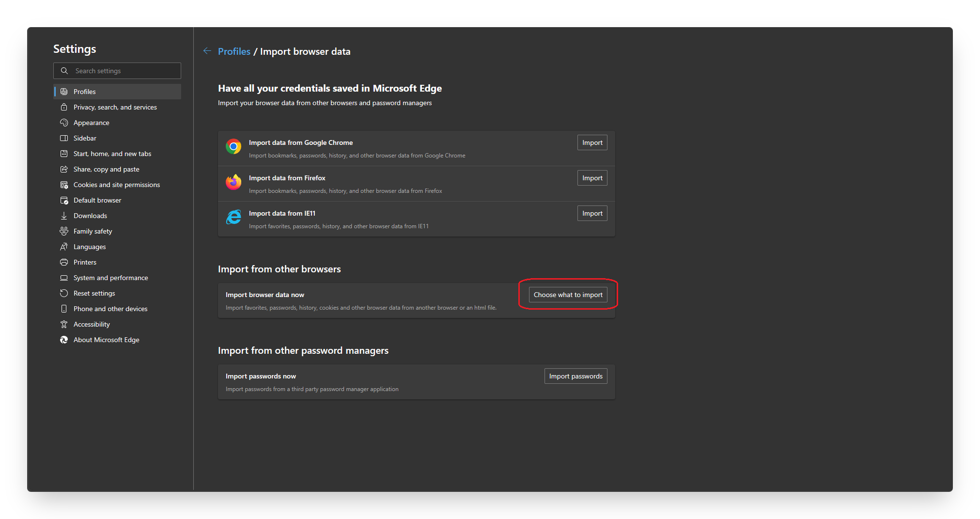Image resolution: width=980 pixels, height=519 pixels.
Task: Open Cookies and site permissions page
Action: click(116, 185)
